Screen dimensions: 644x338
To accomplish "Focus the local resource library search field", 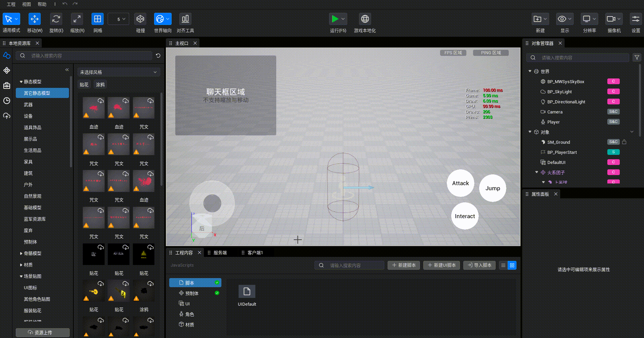I will click(x=84, y=56).
